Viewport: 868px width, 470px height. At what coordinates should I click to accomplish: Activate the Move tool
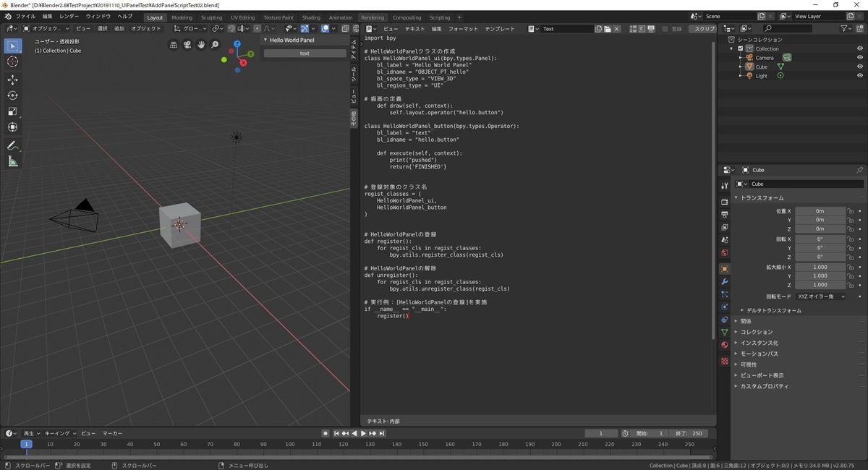click(13, 80)
